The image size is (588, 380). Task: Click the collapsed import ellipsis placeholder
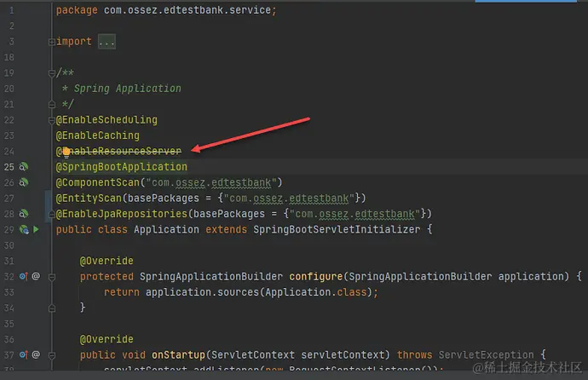pyautogui.click(x=107, y=42)
